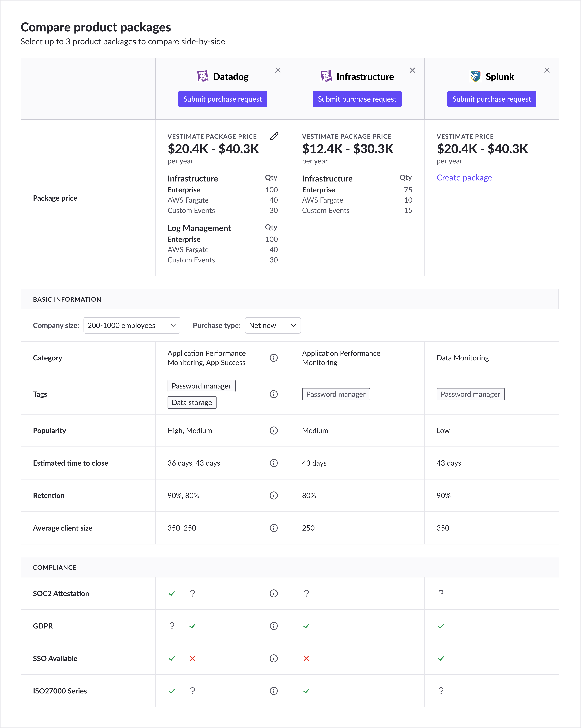Screen dimensions: 581x728
Task: Click the Password manager tag under Infrastructure
Action: [336, 394]
